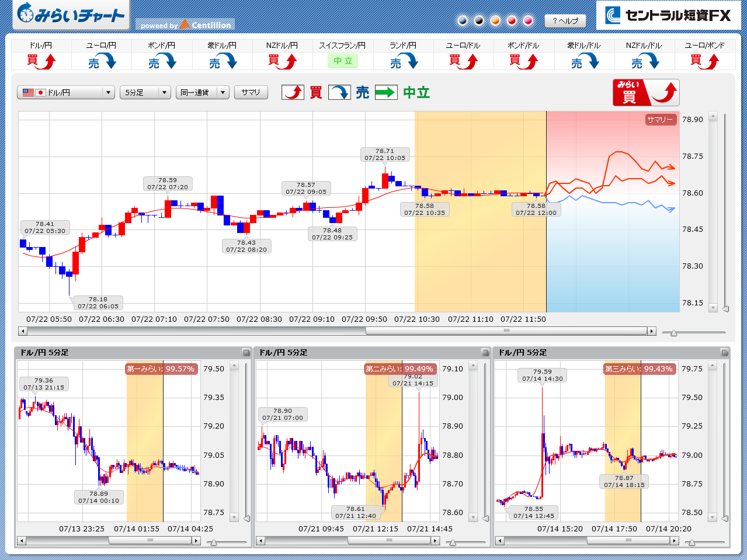This screenshot has height=560, width=747.
Task: Click the main chart vertical scroll up arrow
Action: point(713,116)
